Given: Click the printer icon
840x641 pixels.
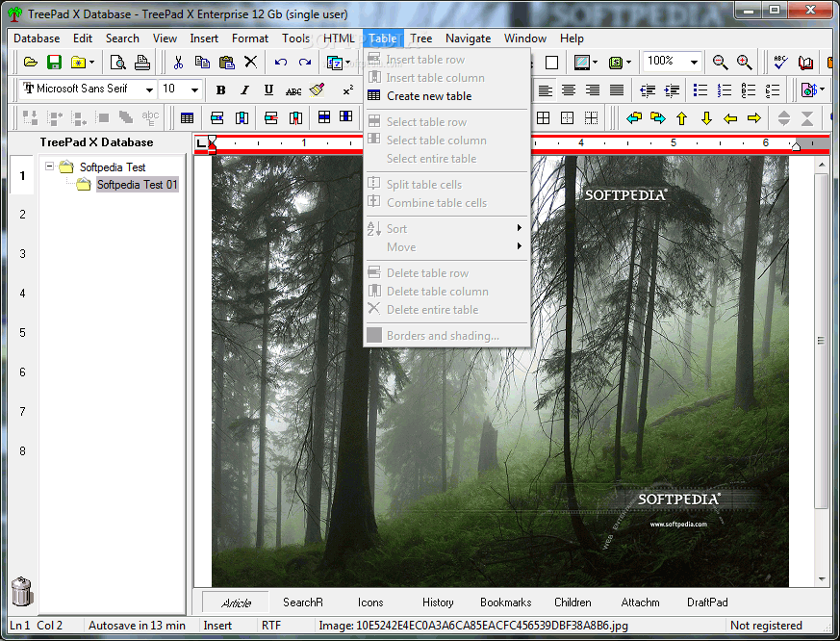Looking at the screenshot, I should coord(142,63).
